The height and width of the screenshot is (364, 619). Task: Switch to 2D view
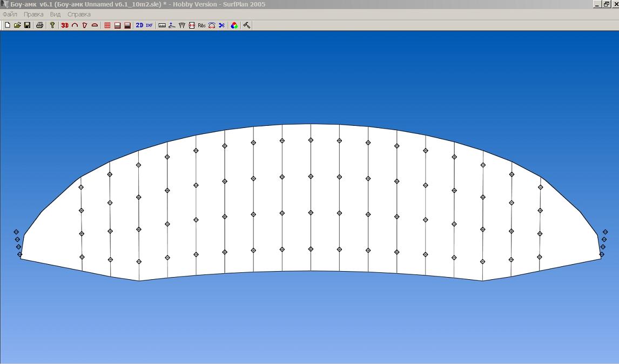point(139,25)
